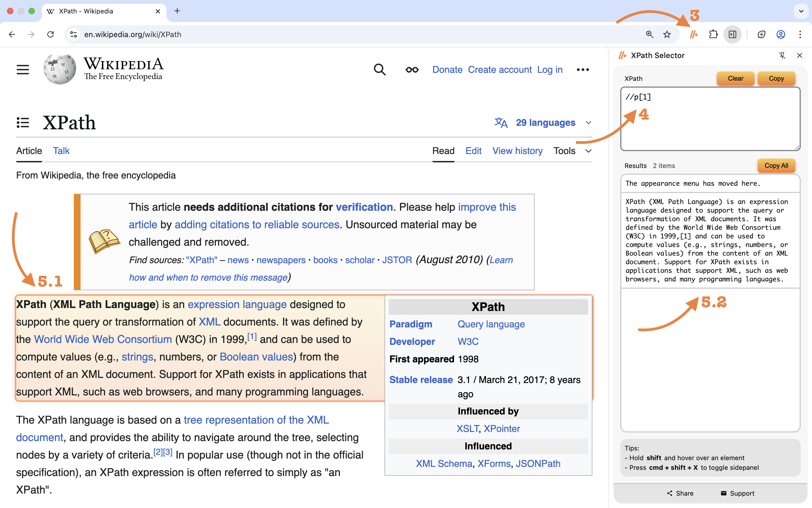Viewport: 812px width, 508px height.
Task: Toggle the browser side panel icon
Action: tap(733, 34)
